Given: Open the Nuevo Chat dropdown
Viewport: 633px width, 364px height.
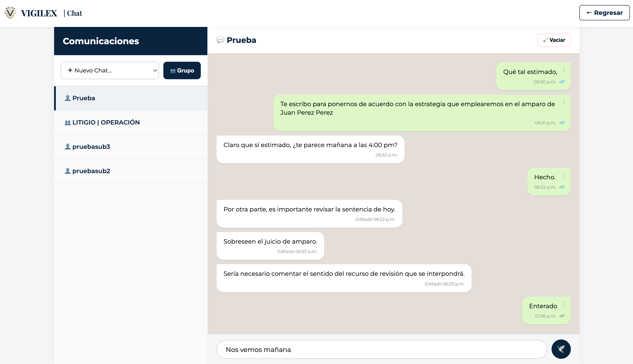Looking at the screenshot, I should click(x=109, y=70).
